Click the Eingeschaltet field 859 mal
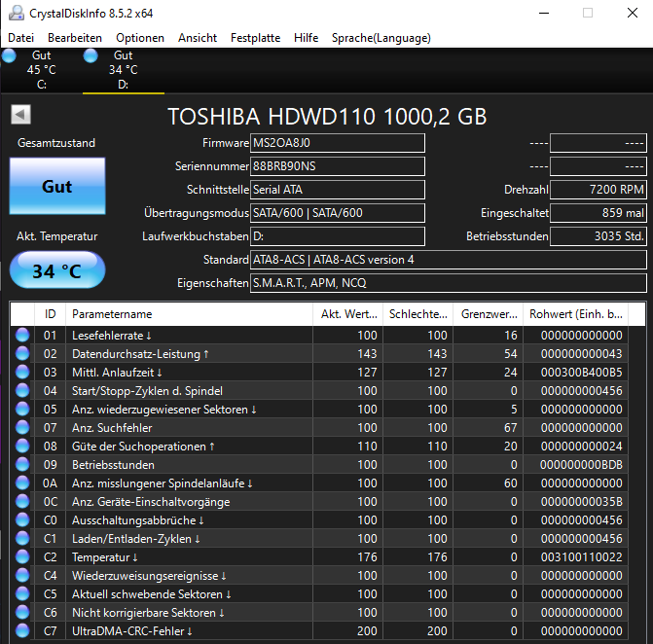The height and width of the screenshot is (644, 653). pyautogui.click(x=599, y=213)
